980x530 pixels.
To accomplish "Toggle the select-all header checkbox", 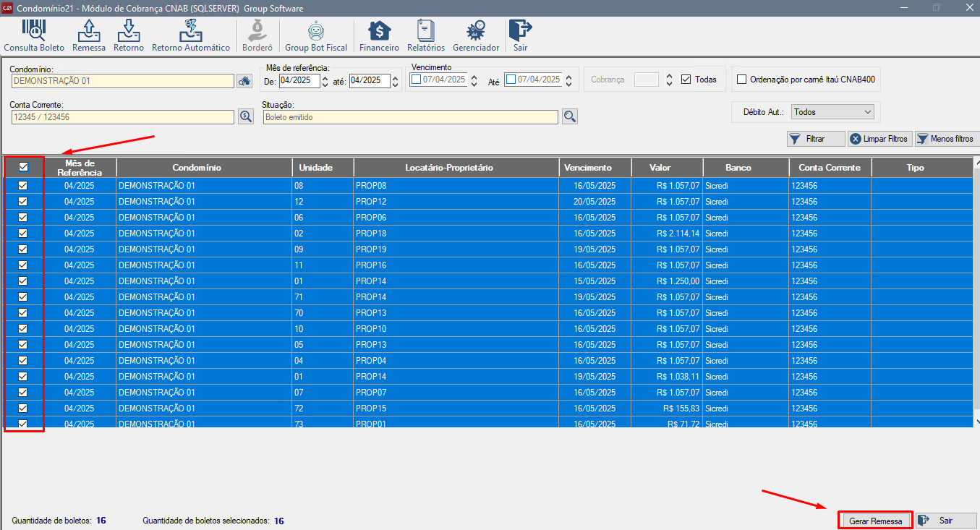I will pyautogui.click(x=23, y=167).
